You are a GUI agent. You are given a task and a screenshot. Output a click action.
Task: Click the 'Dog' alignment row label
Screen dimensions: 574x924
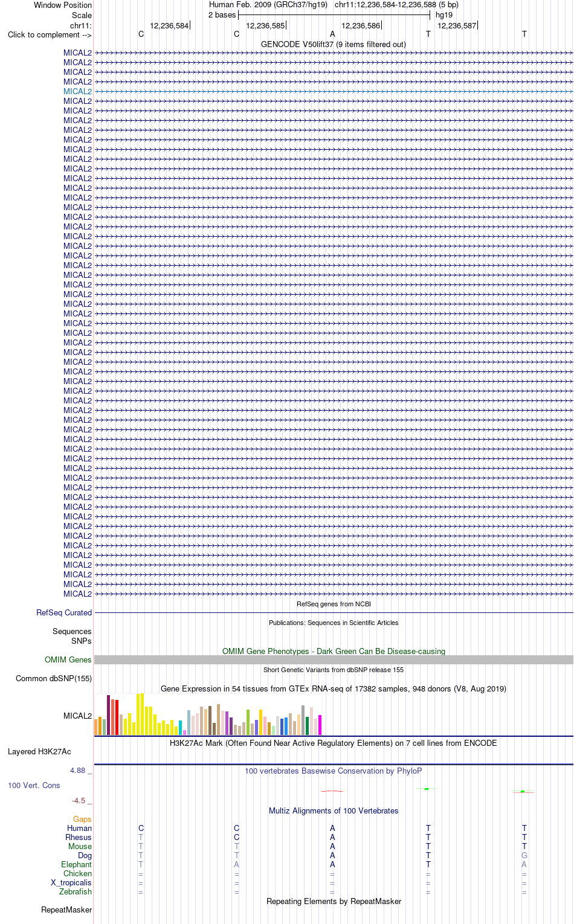85,856
